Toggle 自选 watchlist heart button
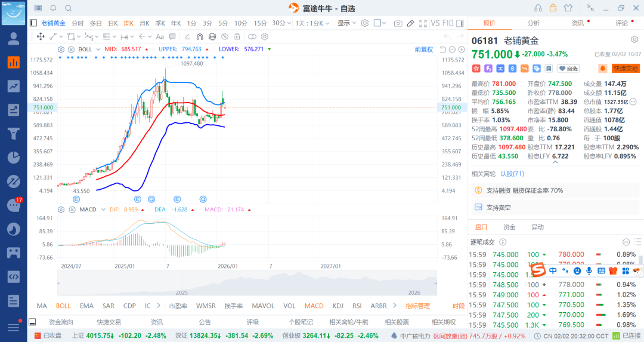This screenshot has height=342, width=644. (568, 69)
